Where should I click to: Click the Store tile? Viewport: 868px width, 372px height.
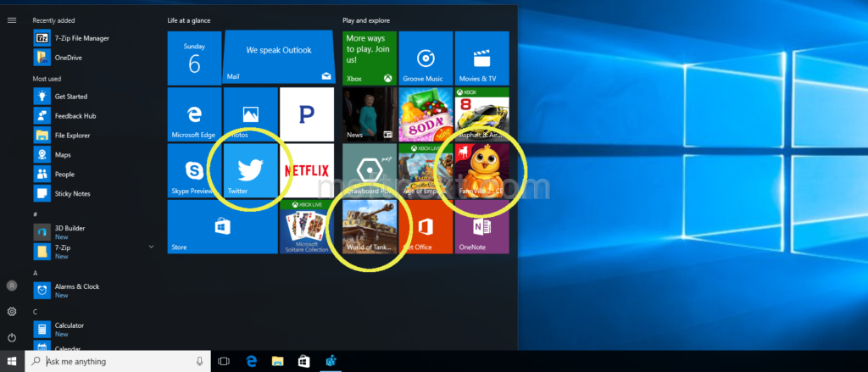(x=222, y=226)
